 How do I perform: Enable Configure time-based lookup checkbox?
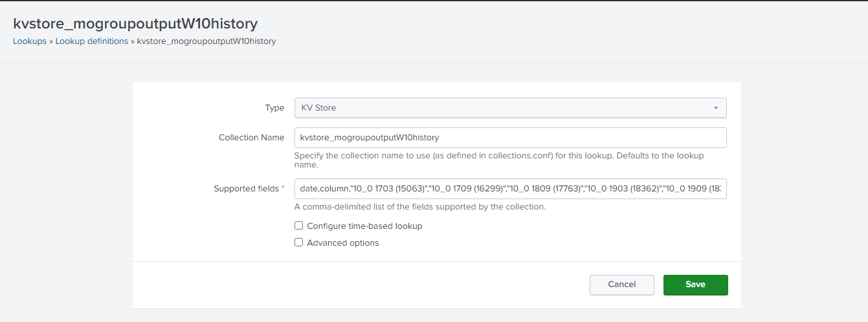[x=298, y=226]
